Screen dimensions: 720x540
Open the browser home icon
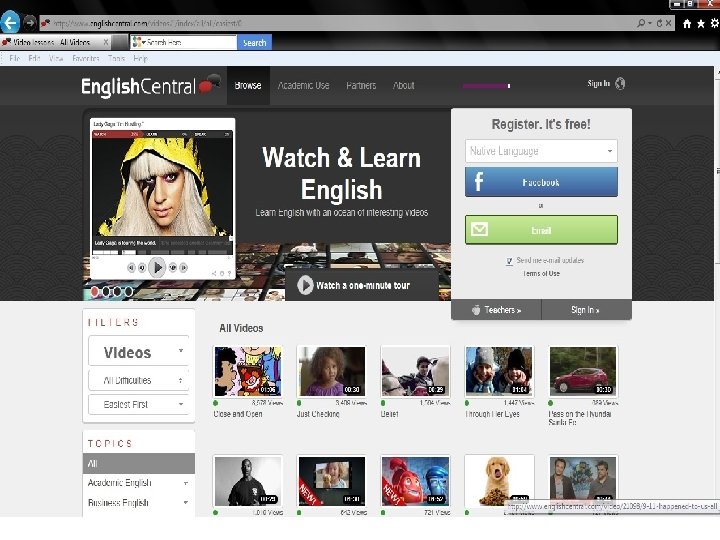coord(687,24)
